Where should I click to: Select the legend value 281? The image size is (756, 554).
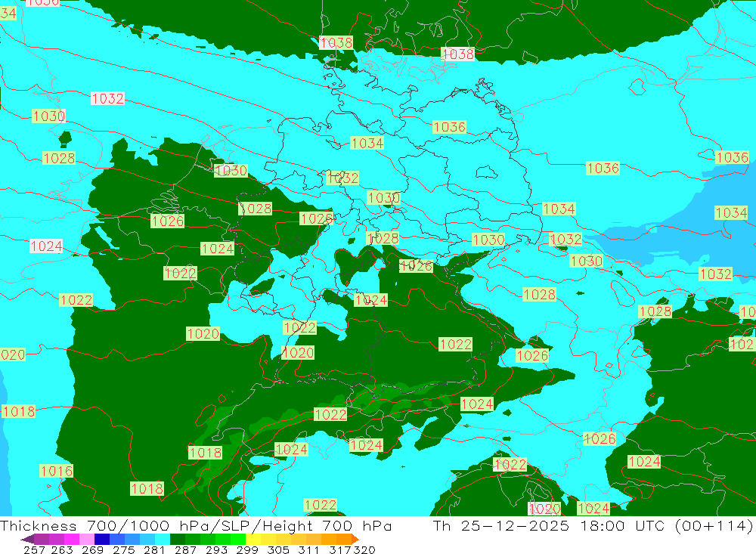(153, 549)
